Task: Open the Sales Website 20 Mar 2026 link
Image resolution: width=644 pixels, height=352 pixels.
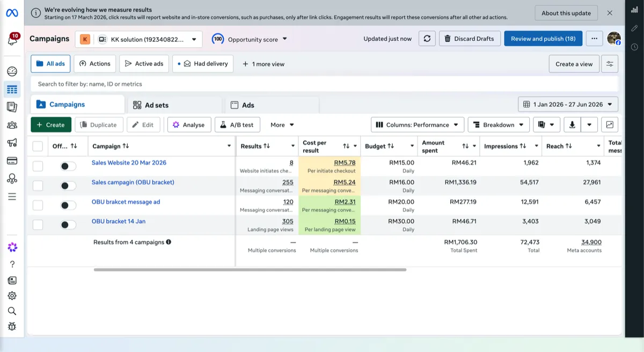Action: 129,163
